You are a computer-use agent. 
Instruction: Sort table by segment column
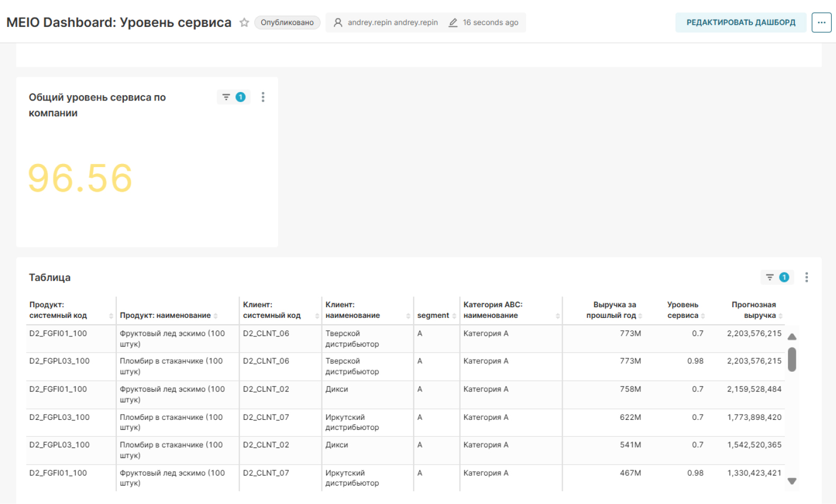[433, 315]
